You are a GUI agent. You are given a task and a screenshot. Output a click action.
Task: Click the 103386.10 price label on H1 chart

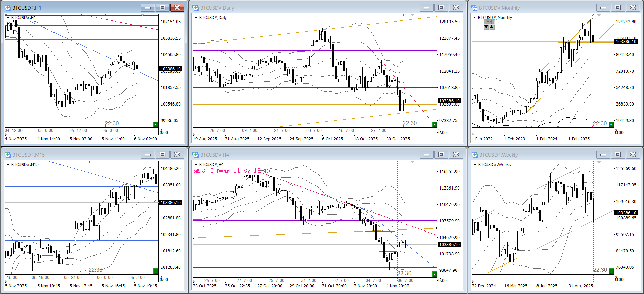[171, 69]
